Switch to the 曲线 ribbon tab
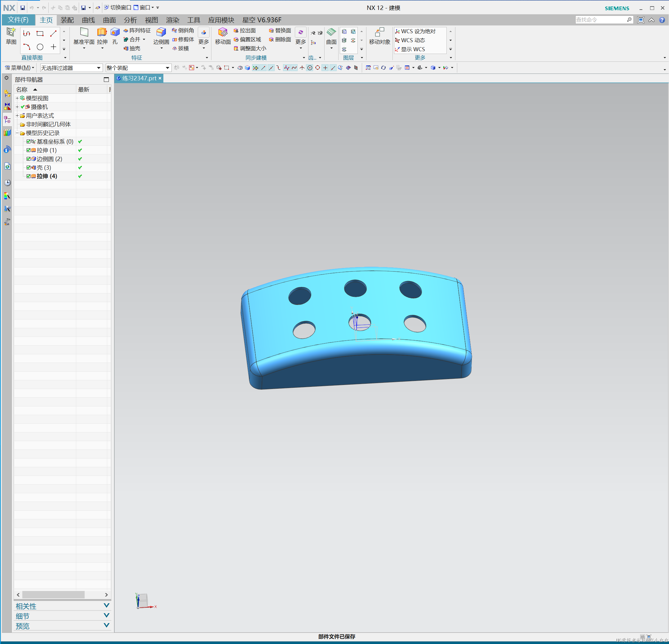This screenshot has height=644, width=669. [x=88, y=20]
